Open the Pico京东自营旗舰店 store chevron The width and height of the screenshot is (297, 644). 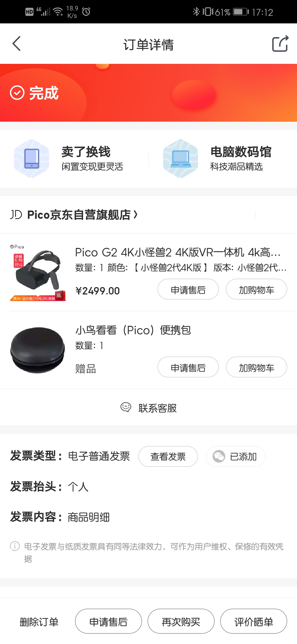click(135, 214)
